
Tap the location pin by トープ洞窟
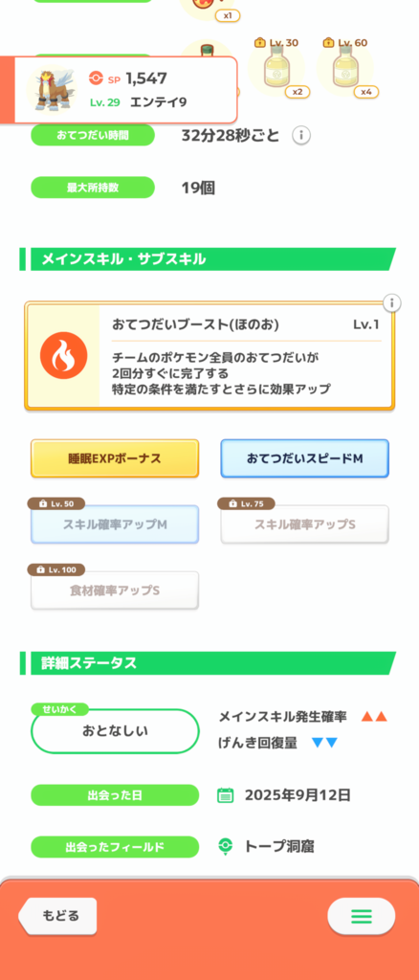click(x=226, y=846)
